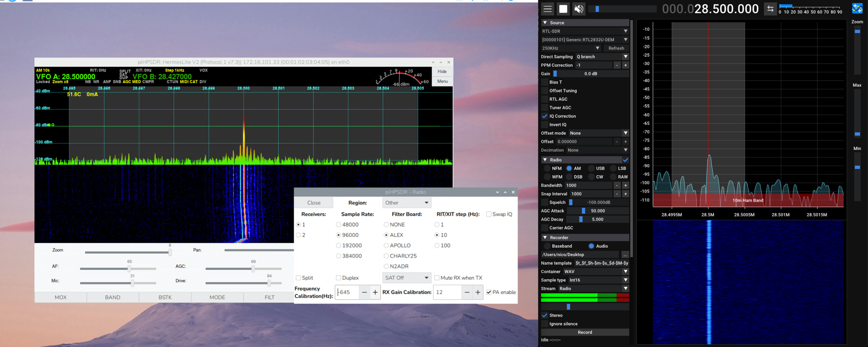This screenshot has width=868, height=347.
Task: Toggle the IQ Correction checkbox
Action: click(545, 116)
